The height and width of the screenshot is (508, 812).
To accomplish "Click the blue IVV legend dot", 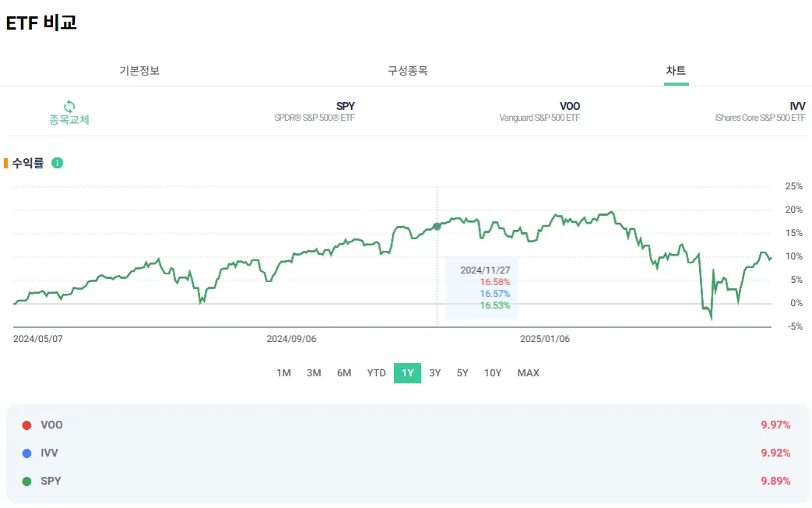I will click(27, 453).
